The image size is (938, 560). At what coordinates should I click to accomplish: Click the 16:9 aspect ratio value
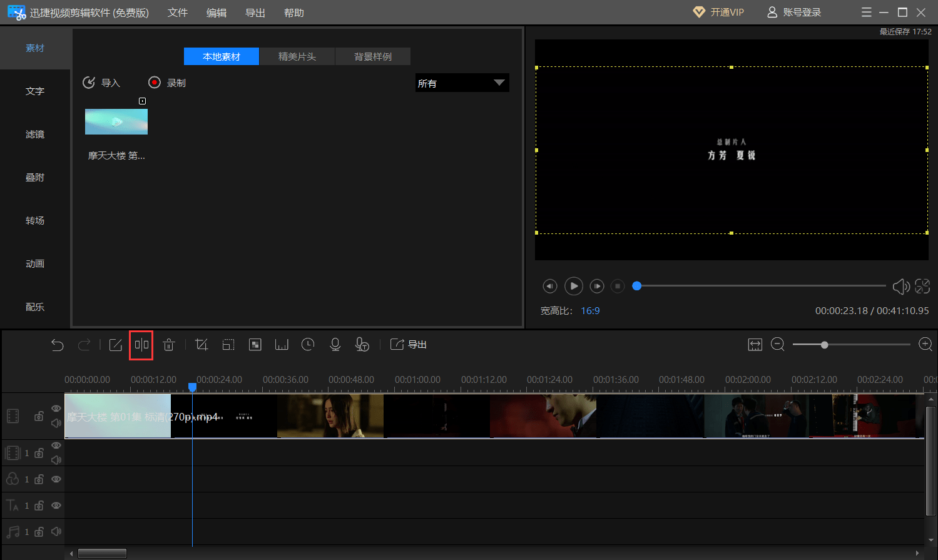[590, 311]
